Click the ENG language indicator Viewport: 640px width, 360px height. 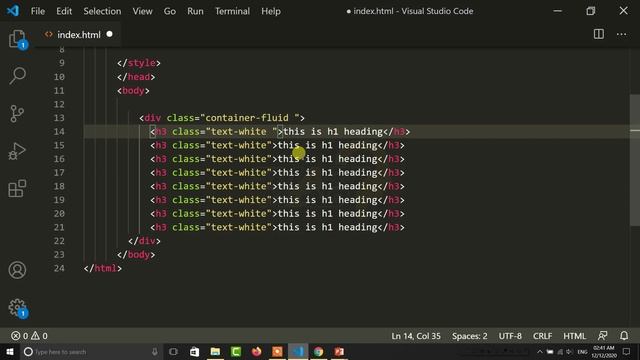click(x=582, y=351)
